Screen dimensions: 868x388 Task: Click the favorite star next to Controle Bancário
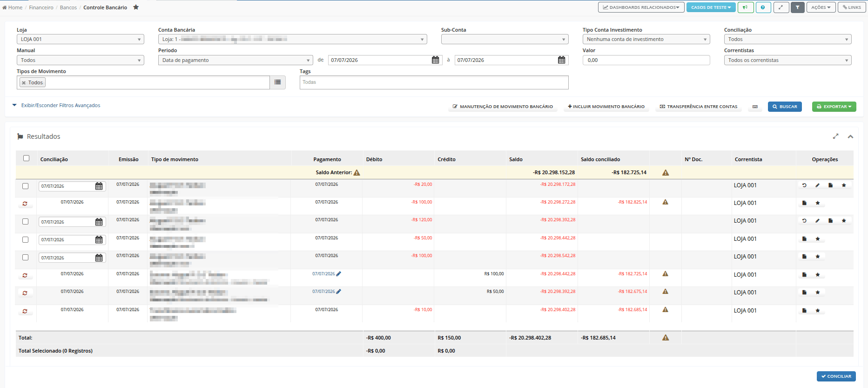click(136, 7)
